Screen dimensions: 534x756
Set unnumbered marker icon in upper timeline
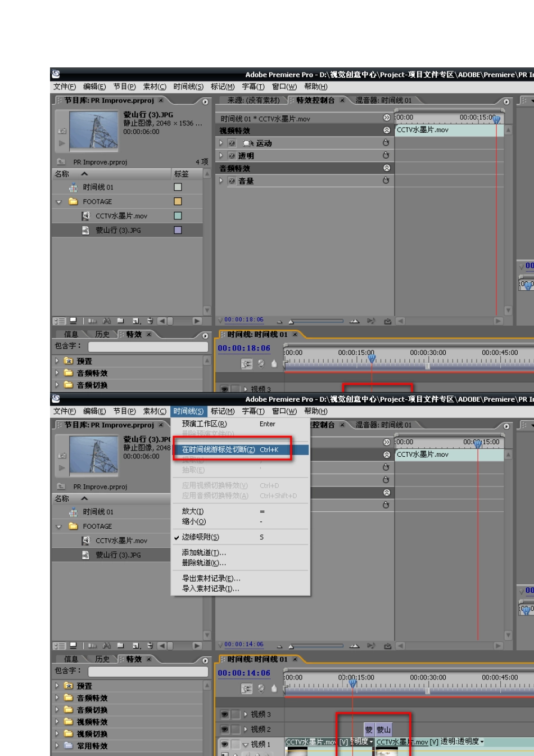[x=274, y=364]
